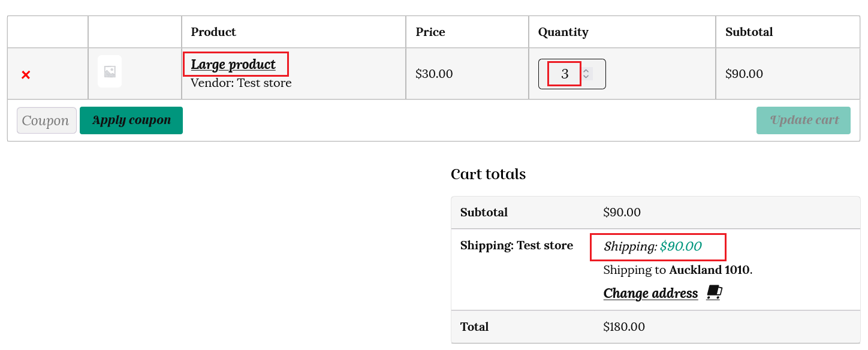Screen dimensions: 868x350
Task: Click the Subtotal column header
Action: 749,32
